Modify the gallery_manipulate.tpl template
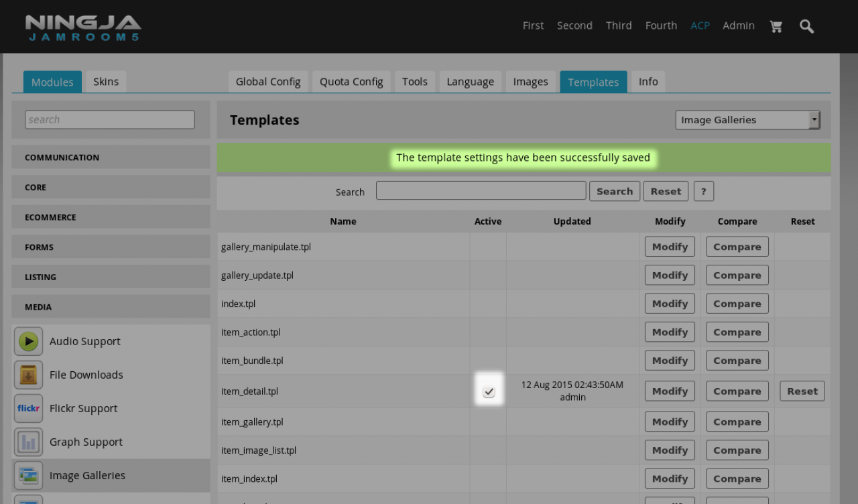The image size is (858, 504). tap(670, 247)
